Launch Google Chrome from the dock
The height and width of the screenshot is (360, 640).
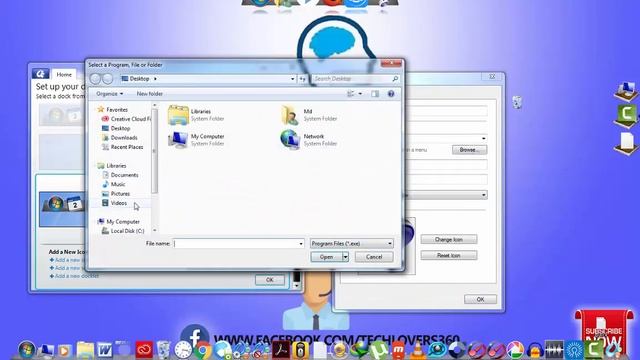click(203, 351)
